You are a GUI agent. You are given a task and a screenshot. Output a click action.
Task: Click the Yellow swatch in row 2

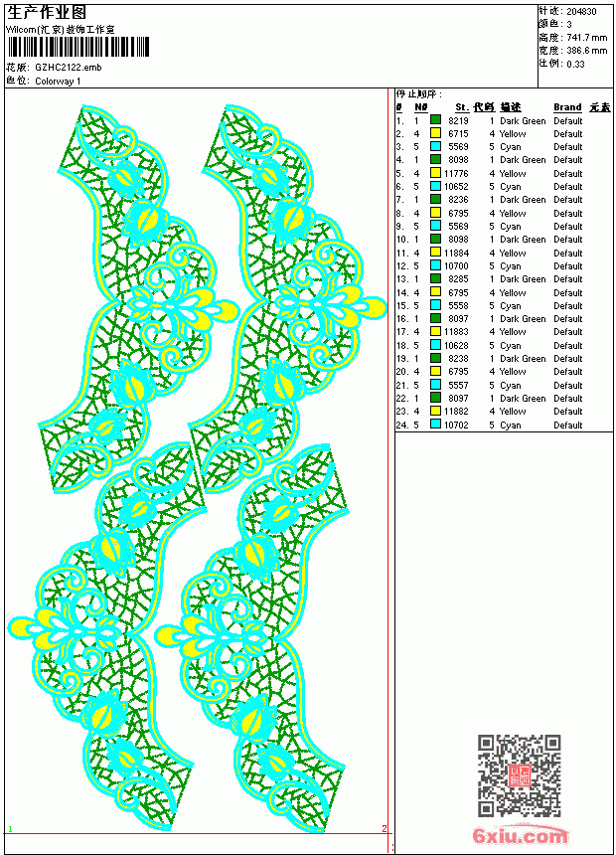(x=435, y=133)
